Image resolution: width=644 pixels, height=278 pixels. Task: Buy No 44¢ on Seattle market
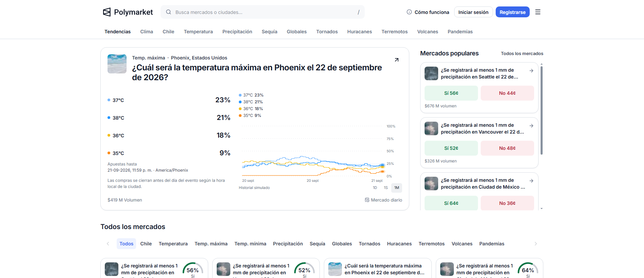pos(507,93)
